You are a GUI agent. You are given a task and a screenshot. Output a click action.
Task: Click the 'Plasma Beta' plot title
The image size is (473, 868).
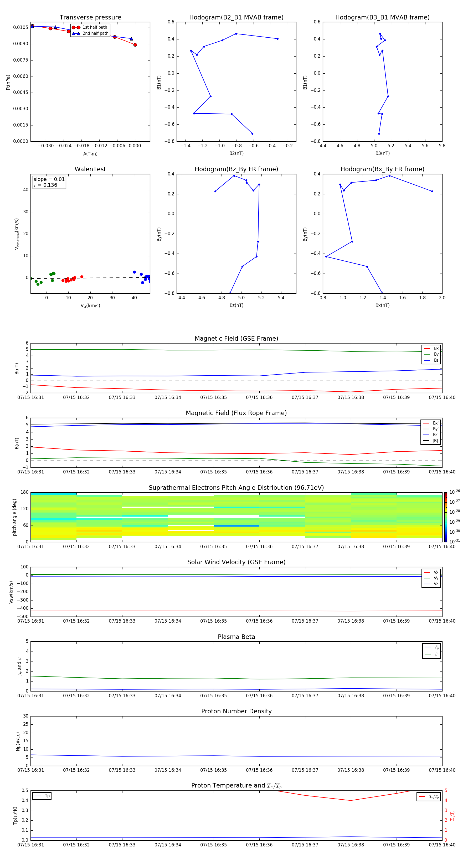click(236, 637)
